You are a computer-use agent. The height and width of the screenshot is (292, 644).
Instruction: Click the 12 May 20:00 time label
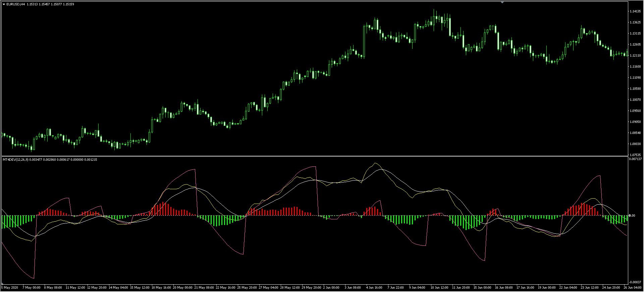click(x=97, y=288)
